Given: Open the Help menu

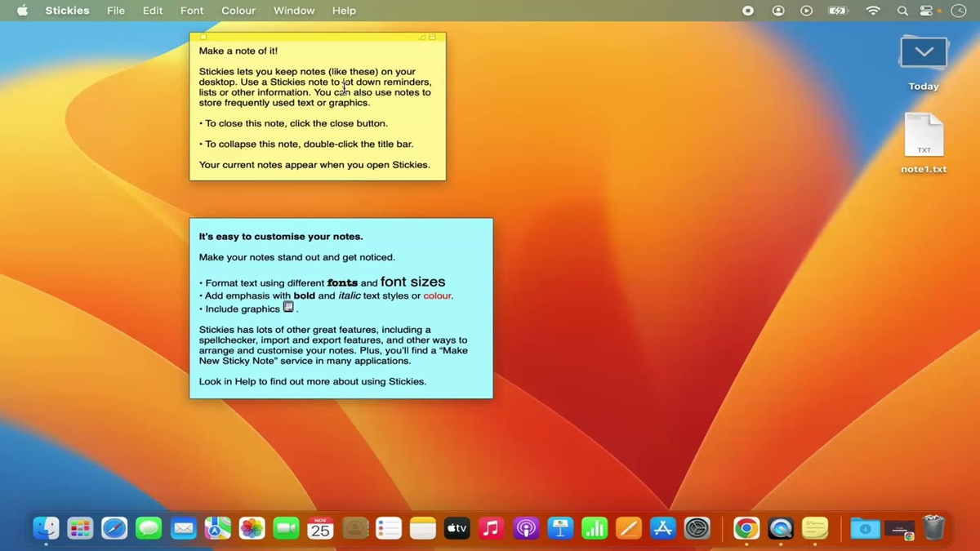Looking at the screenshot, I should coord(344,11).
